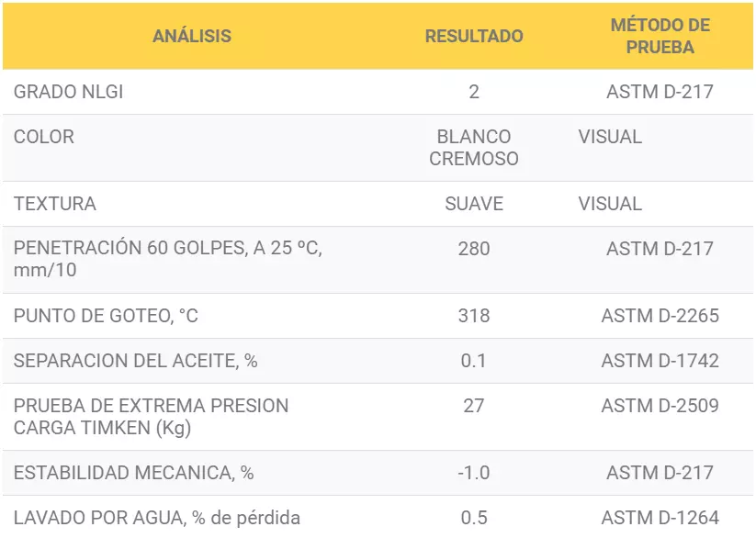This screenshot has width=756, height=538.
Task: Select the GRADO NLGI row label
Action: 69,92
